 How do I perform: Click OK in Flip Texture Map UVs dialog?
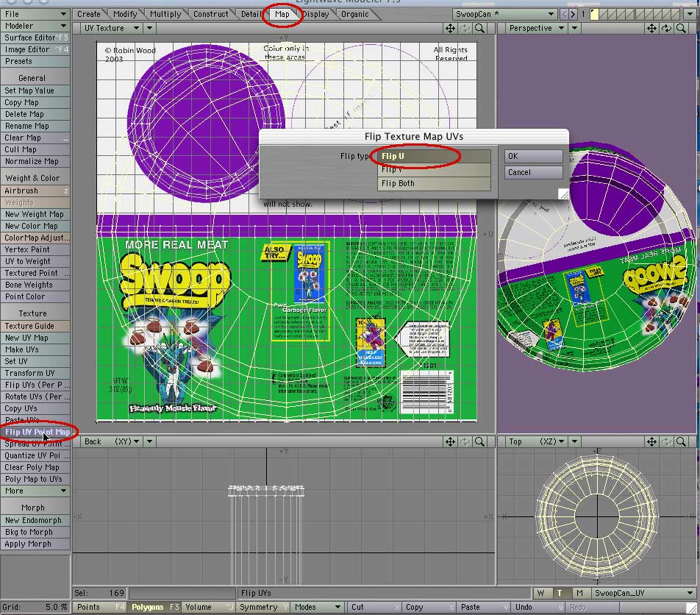534,156
